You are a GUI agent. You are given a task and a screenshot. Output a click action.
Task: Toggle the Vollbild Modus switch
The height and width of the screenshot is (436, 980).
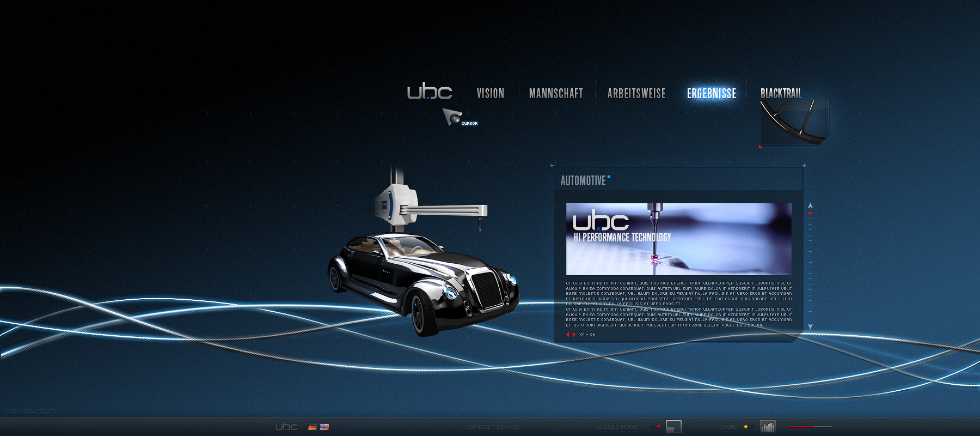656,427
